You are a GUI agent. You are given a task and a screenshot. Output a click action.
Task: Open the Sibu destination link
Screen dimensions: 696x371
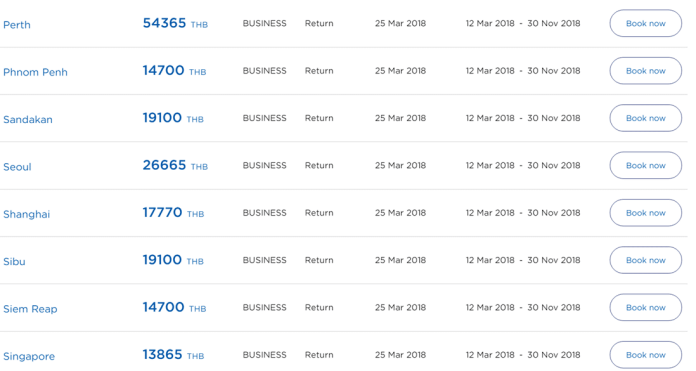[x=14, y=261]
